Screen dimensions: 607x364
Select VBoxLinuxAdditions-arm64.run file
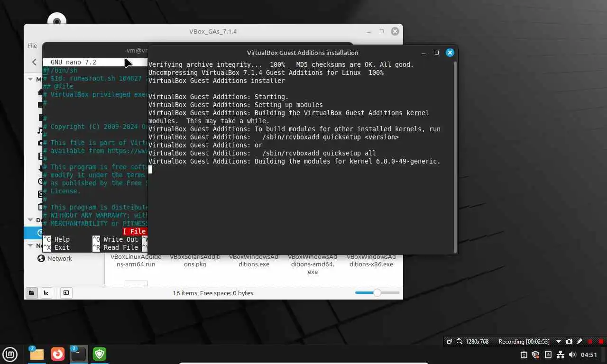136,260
